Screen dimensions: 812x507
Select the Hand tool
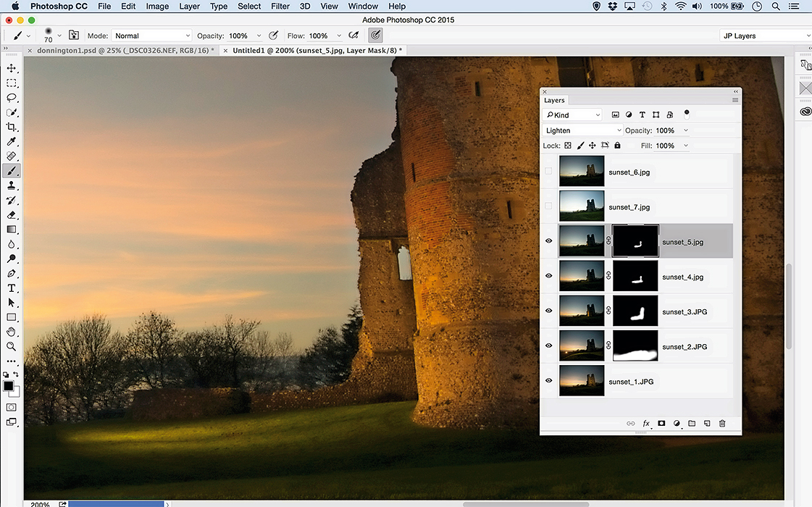[x=12, y=332]
